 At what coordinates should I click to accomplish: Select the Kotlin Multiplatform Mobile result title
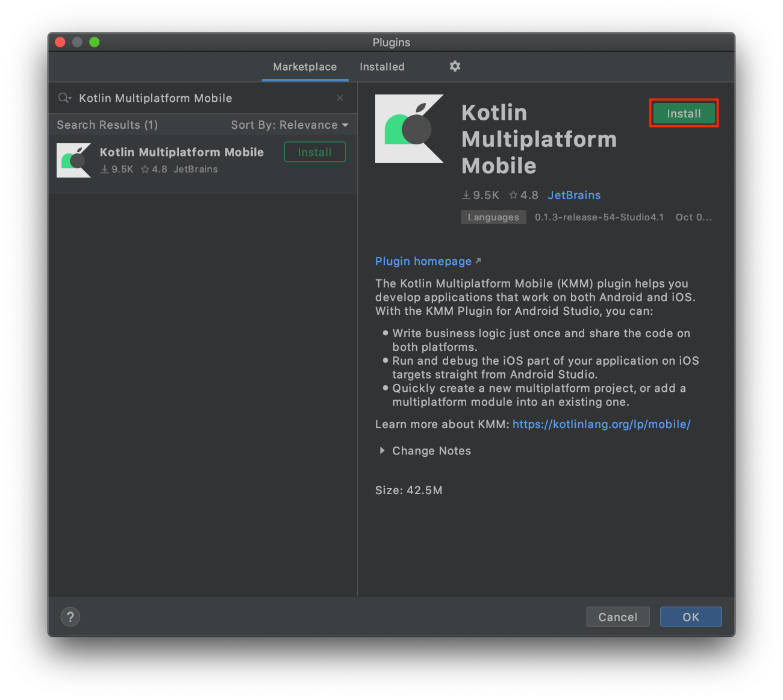182,152
